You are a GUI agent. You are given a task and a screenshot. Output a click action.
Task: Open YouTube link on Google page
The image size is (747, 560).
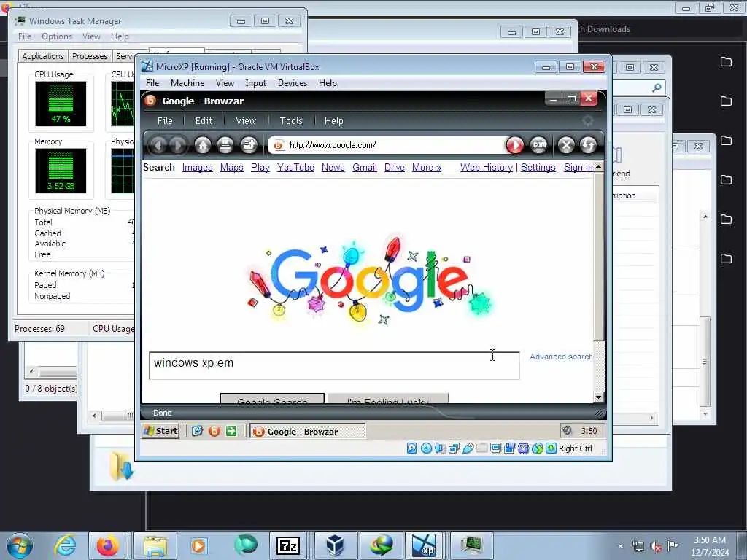295,168
